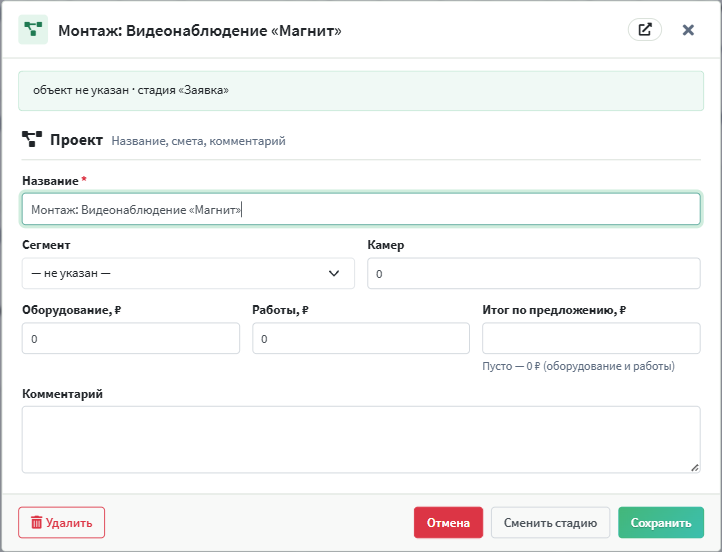Image resolution: width=722 pixels, height=552 pixels.
Task: Open project in new window icon
Action: click(645, 30)
